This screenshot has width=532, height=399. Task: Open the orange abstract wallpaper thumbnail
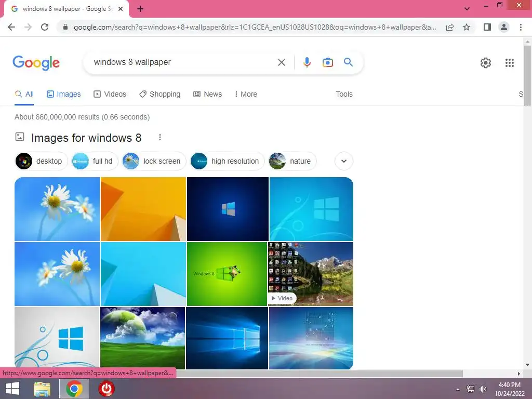pyautogui.click(x=143, y=209)
